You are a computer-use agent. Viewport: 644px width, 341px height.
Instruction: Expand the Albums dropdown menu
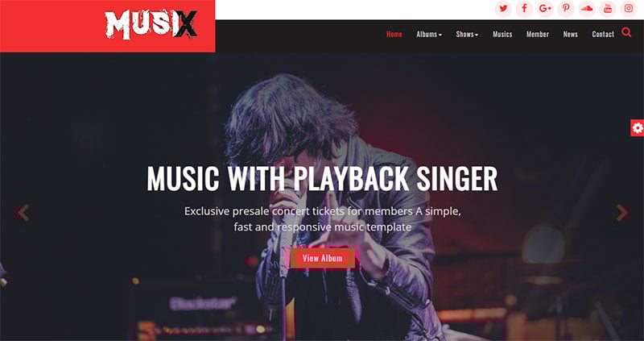(x=429, y=35)
